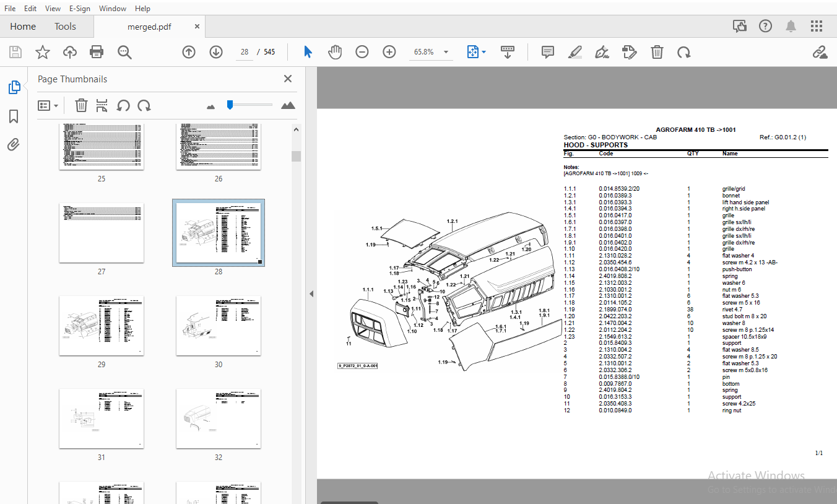
Task: Open thumbnail panel options dropdown
Action: click(x=48, y=106)
